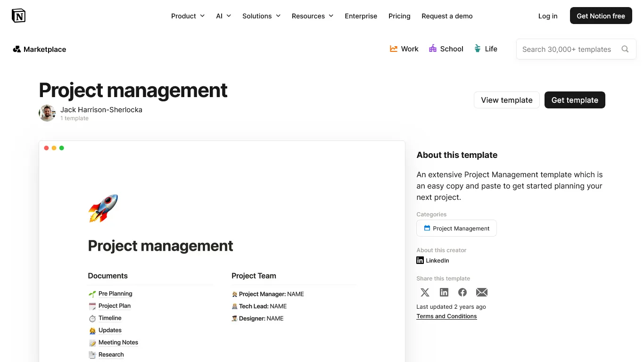644x362 pixels.
Task: Click Log in
Action: 548,16
